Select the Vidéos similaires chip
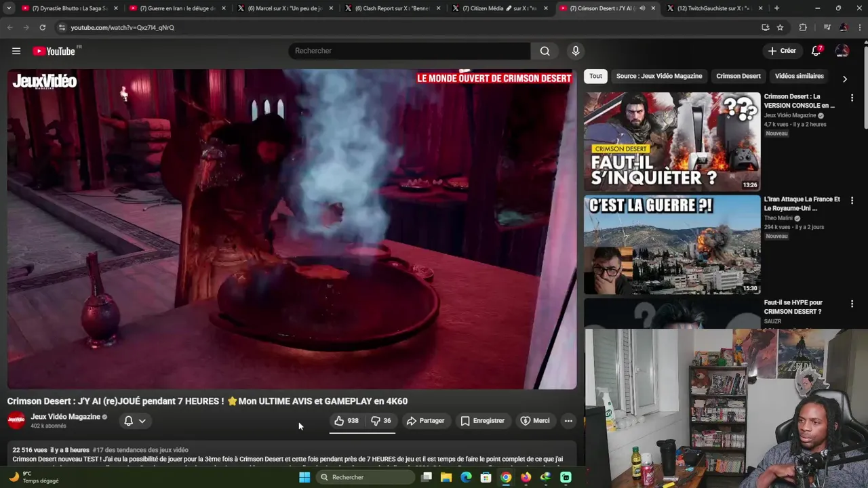This screenshot has height=488, width=868. pyautogui.click(x=800, y=76)
